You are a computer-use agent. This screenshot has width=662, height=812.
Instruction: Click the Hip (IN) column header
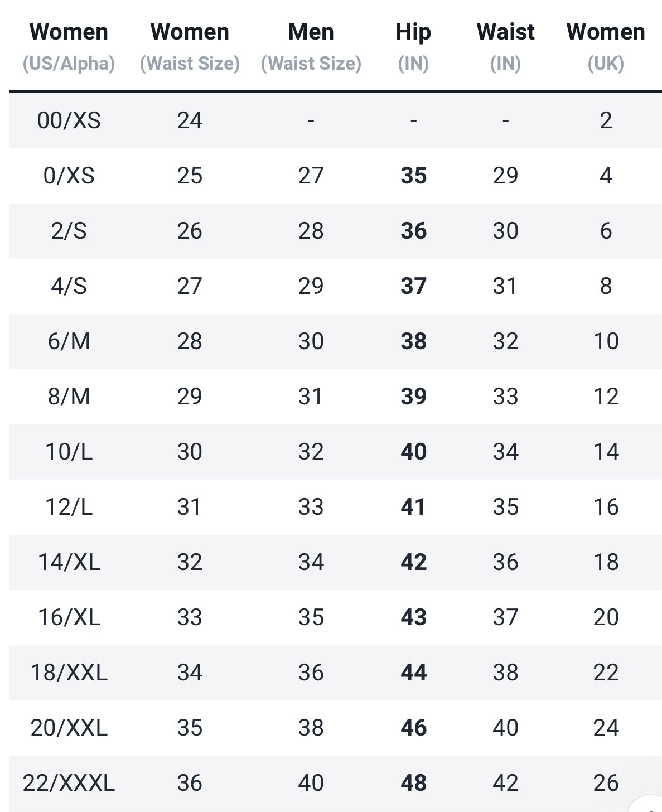pyautogui.click(x=413, y=47)
